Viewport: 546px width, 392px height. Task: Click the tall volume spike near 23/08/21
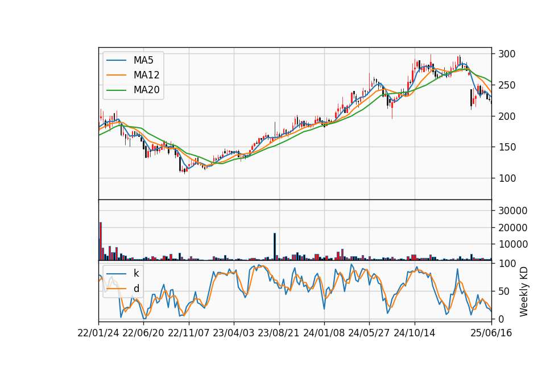pyautogui.click(x=275, y=247)
